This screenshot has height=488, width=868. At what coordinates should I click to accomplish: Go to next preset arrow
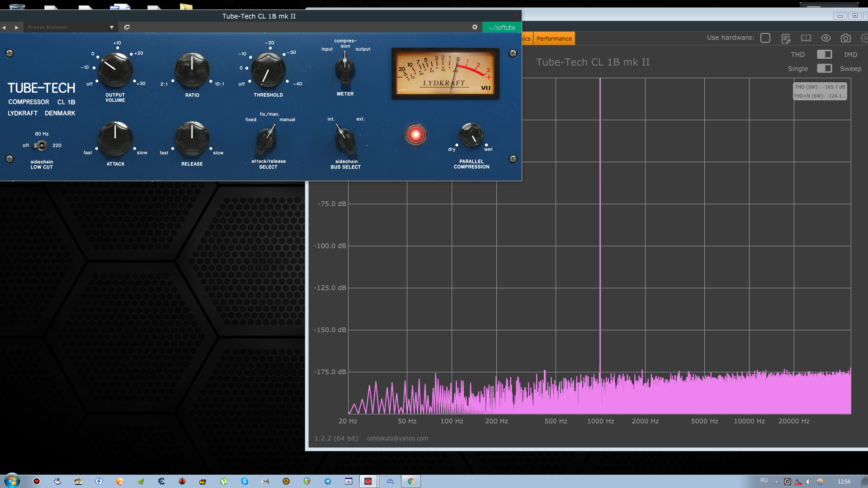[17, 28]
